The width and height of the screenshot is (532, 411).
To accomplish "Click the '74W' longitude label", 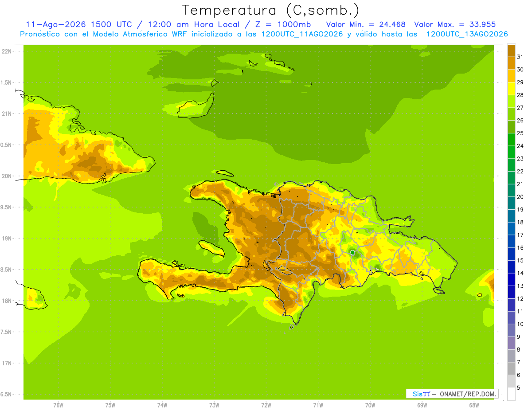I will pos(162,406).
